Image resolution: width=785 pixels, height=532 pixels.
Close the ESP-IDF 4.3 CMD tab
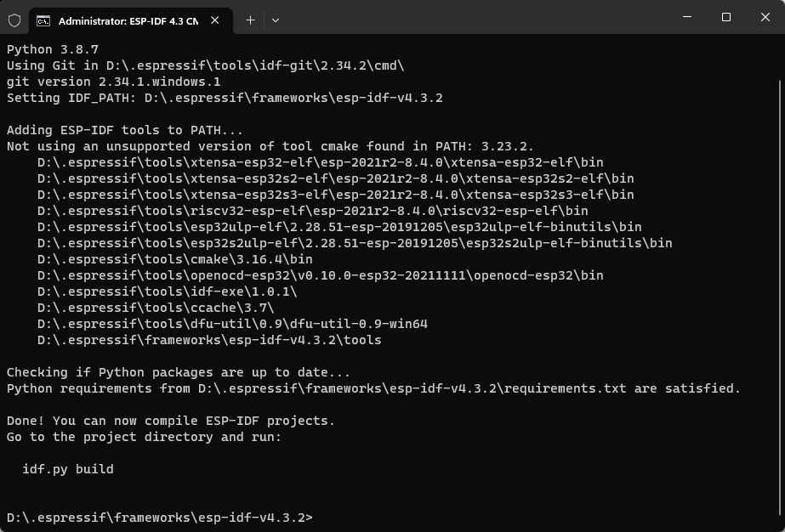[215, 20]
